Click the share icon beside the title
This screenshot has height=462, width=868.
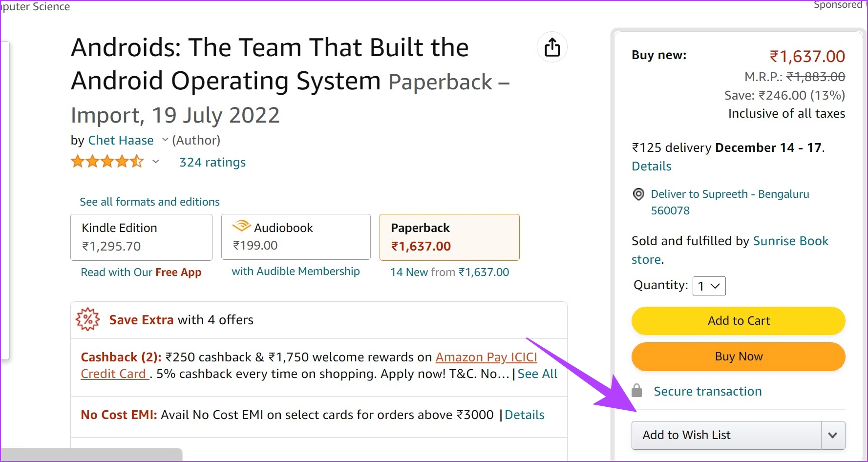tap(552, 47)
